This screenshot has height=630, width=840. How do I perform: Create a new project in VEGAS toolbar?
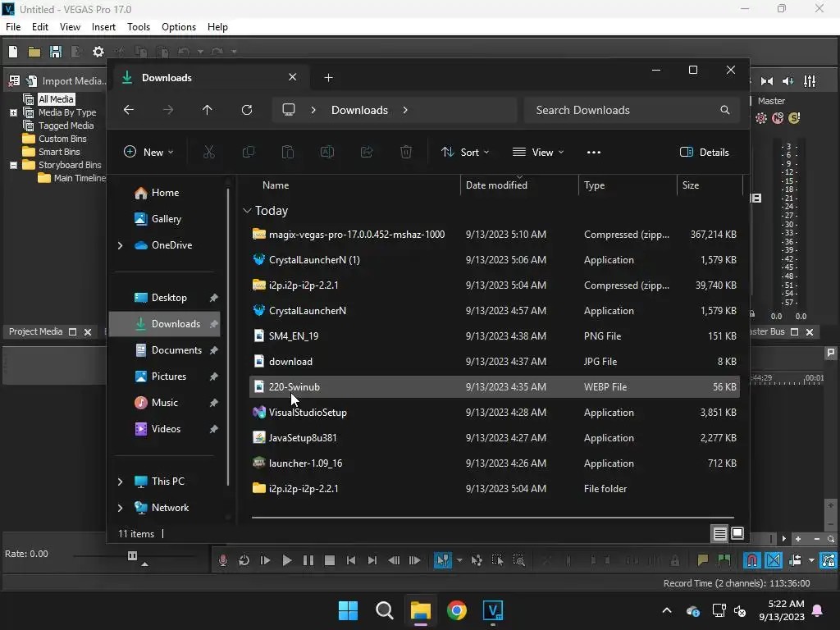point(13,52)
